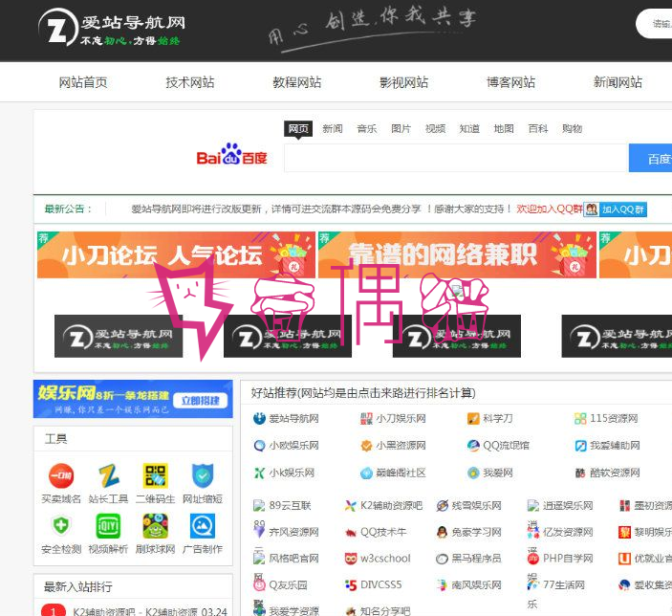
Task: Click the 巅峰阁社区 icon
Action: point(366,473)
